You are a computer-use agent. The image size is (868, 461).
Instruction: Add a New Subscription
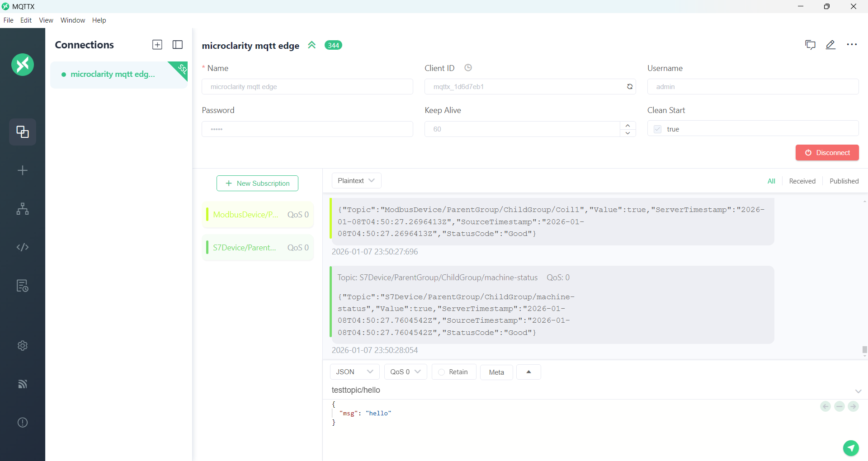tap(257, 183)
